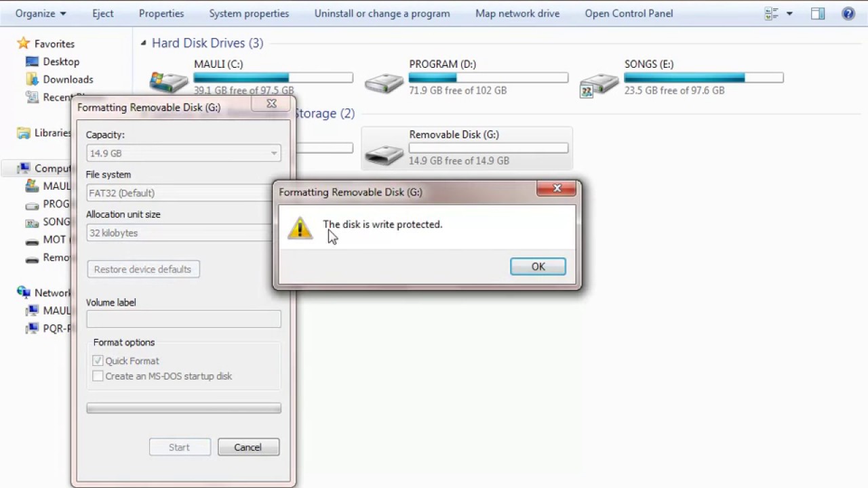Click Uninstall or change a program
This screenshot has height=488, width=868.
click(x=382, y=14)
